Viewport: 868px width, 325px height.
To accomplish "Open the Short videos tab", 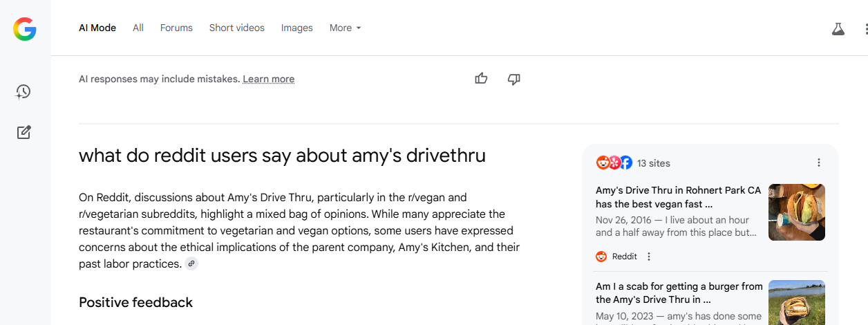I will pyautogui.click(x=237, y=28).
